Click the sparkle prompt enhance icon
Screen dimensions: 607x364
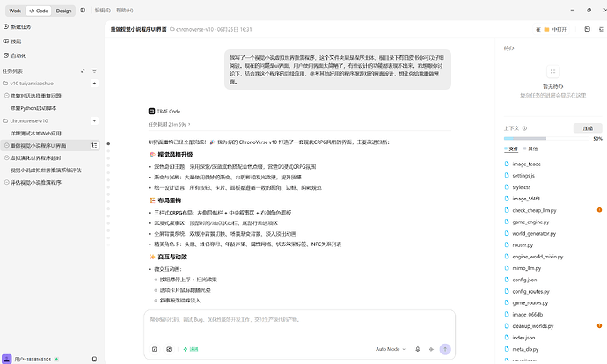click(x=431, y=349)
